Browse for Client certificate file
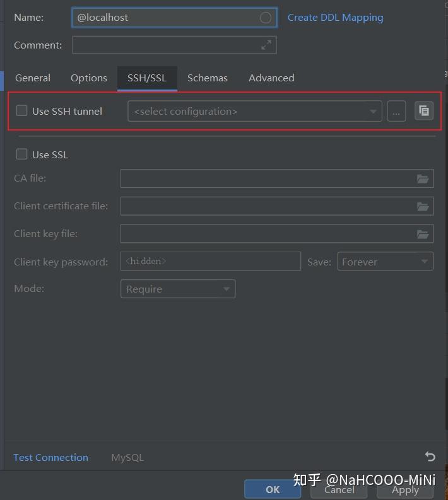The height and width of the screenshot is (500, 448). [423, 206]
